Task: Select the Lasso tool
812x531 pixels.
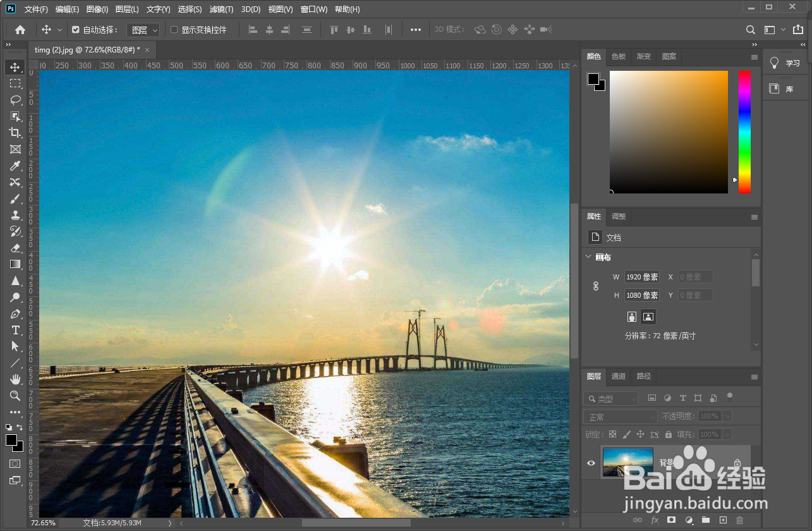Action: tap(15, 100)
